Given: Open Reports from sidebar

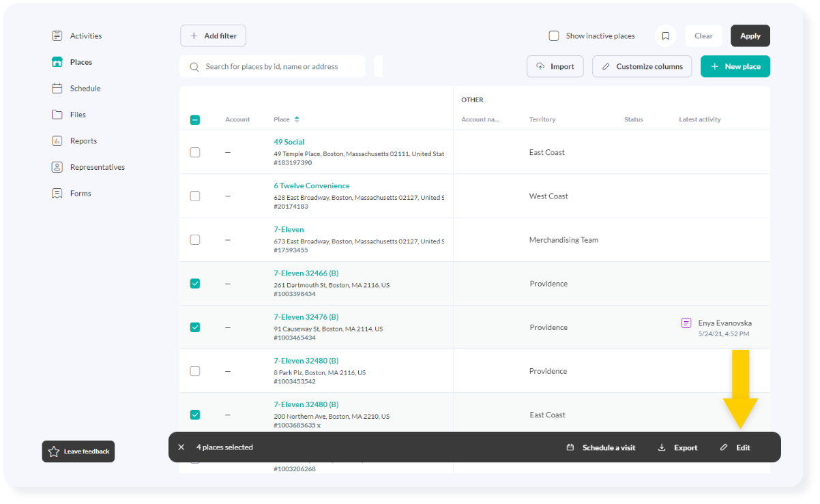Looking at the screenshot, I should [83, 140].
